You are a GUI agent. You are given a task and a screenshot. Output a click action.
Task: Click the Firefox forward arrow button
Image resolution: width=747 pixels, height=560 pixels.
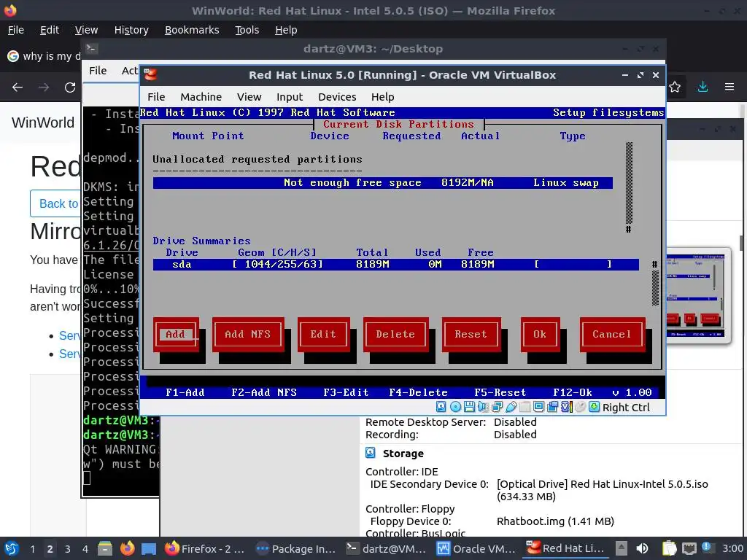click(44, 87)
